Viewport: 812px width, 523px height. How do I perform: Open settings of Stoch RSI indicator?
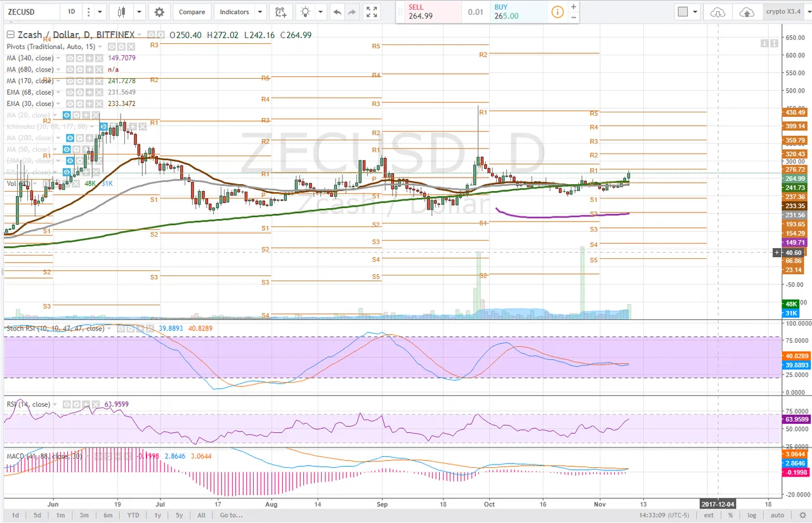[x=131, y=329]
